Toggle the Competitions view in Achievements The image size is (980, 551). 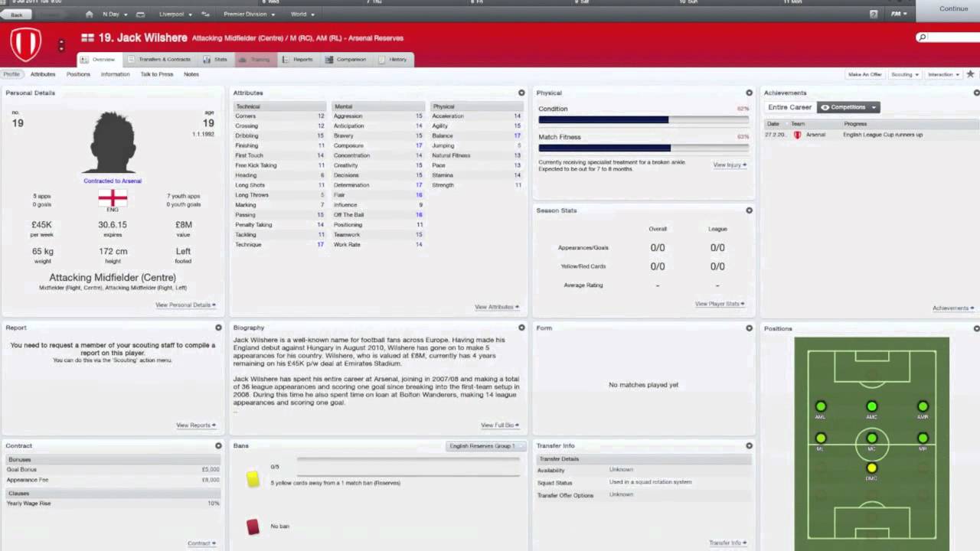[x=848, y=107]
